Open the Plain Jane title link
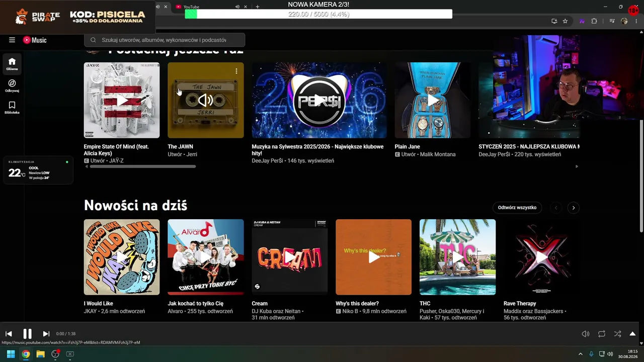Viewport: 644px width, 362px height. (408, 147)
